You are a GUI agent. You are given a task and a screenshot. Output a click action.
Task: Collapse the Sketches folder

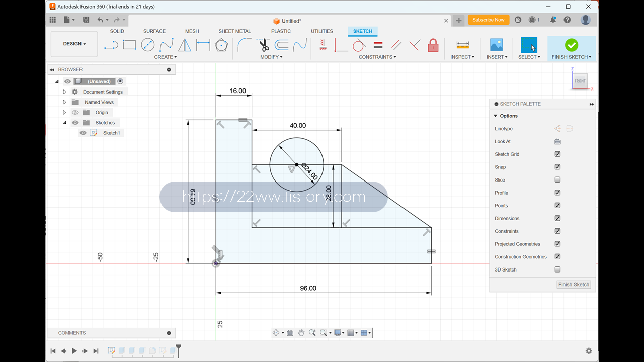click(64, 123)
